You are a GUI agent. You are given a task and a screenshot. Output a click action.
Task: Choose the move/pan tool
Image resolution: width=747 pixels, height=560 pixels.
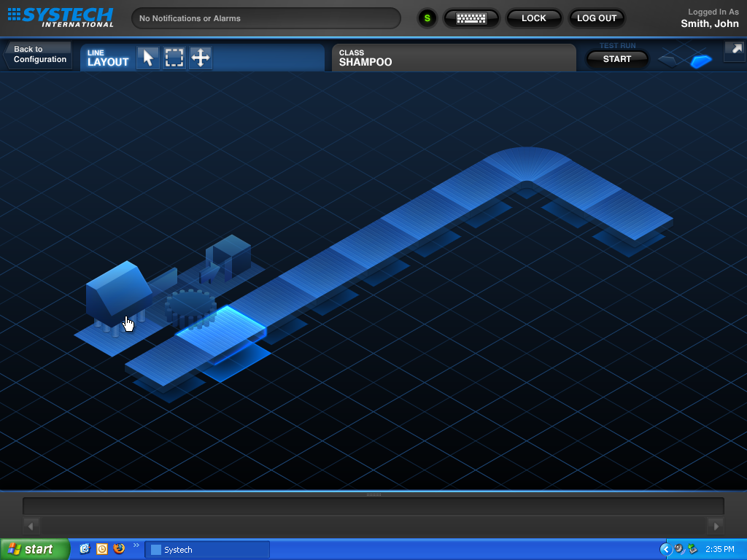(x=201, y=58)
